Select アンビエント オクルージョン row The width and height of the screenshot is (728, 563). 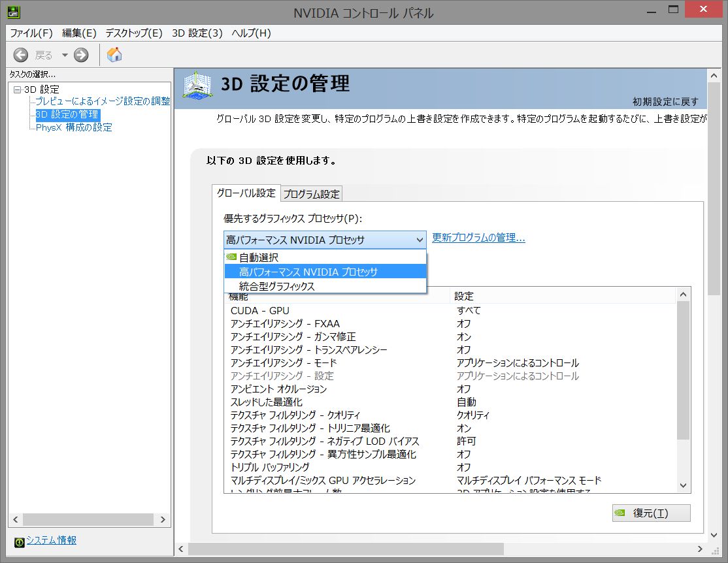click(450, 389)
